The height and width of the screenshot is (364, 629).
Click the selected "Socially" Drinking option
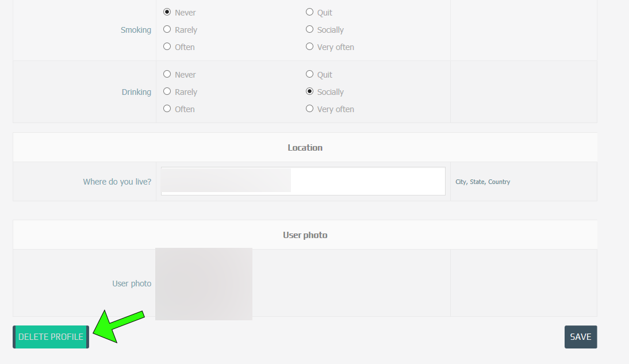(x=310, y=91)
